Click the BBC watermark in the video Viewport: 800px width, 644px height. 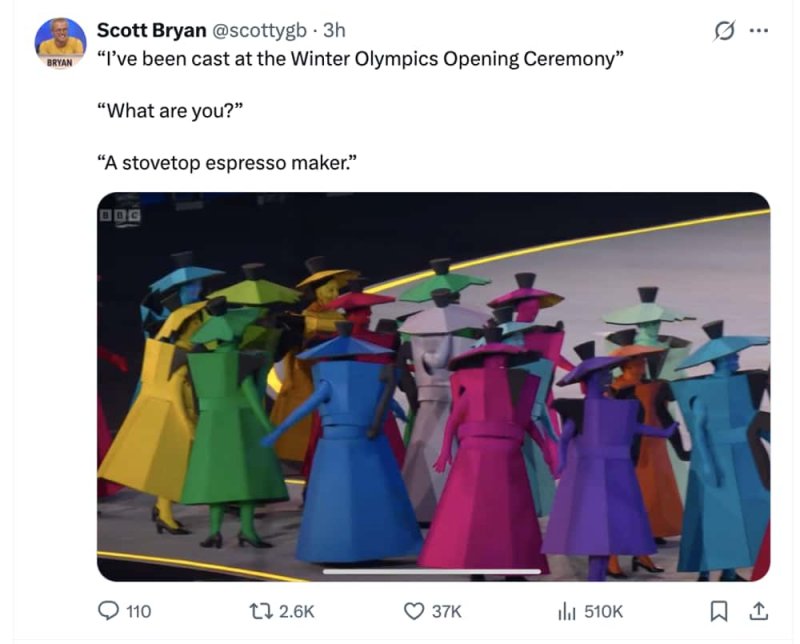[x=120, y=216]
